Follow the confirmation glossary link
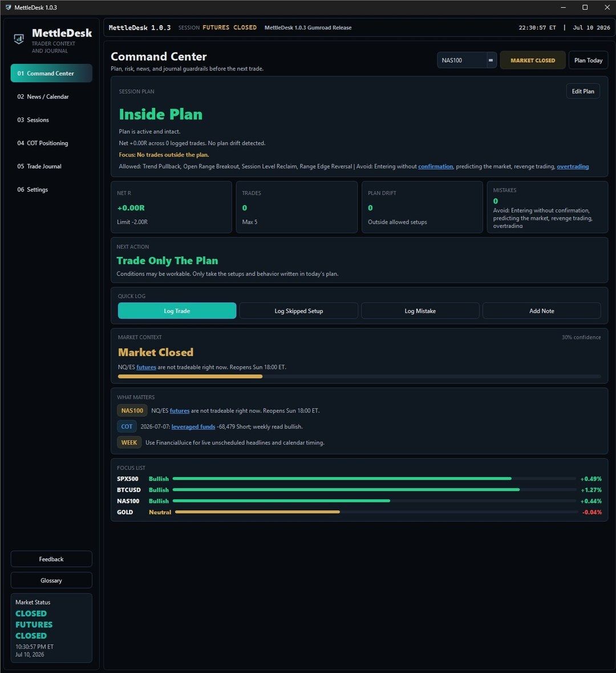Image resolution: width=616 pixels, height=673 pixels. click(435, 167)
